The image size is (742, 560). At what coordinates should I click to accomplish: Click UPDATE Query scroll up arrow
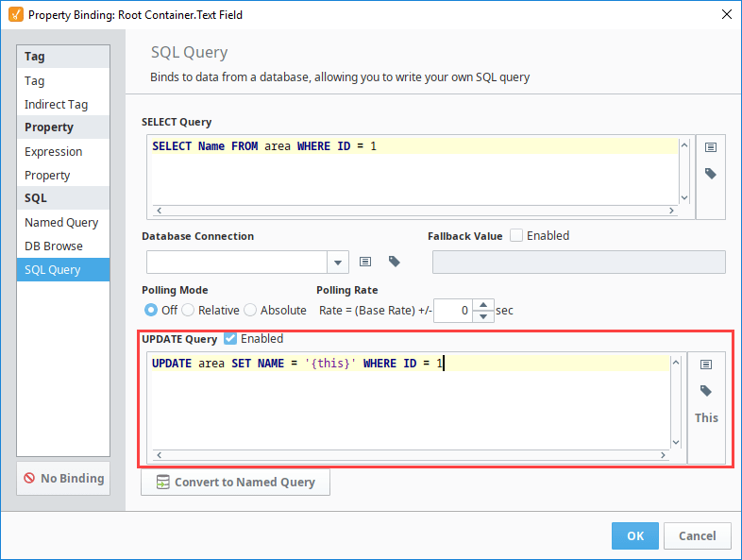click(676, 363)
